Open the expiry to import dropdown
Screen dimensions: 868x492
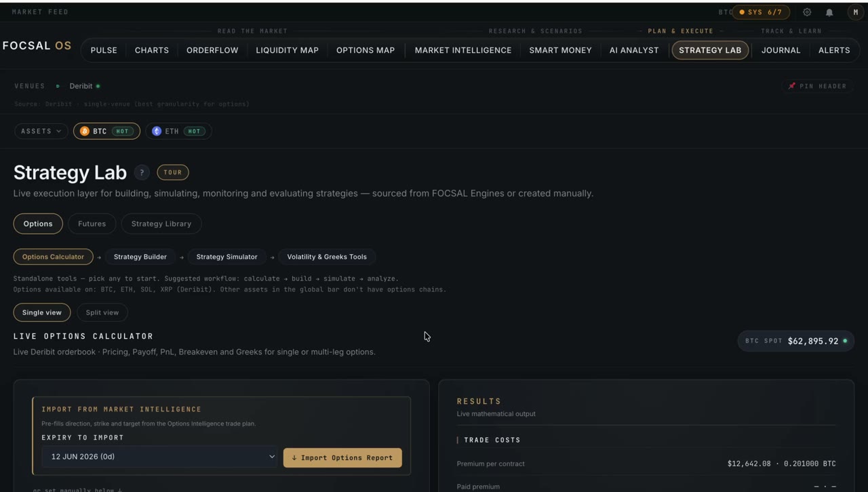[x=160, y=457]
